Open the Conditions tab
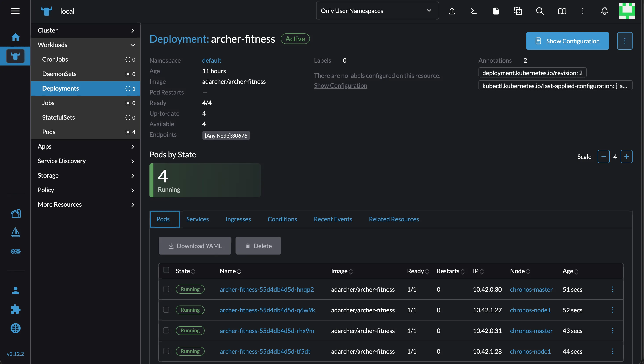 pyautogui.click(x=282, y=219)
